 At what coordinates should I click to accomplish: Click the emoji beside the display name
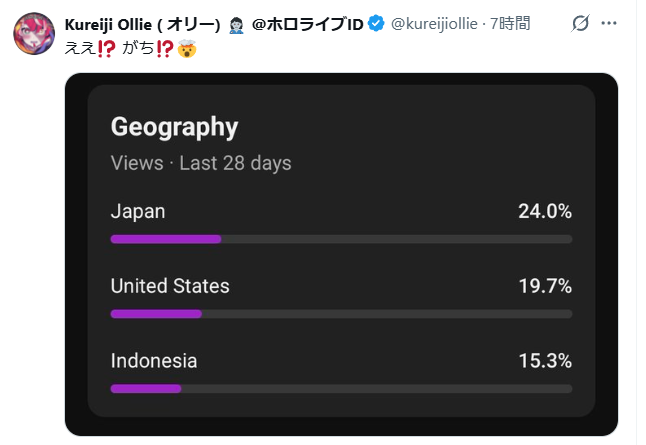point(236,23)
